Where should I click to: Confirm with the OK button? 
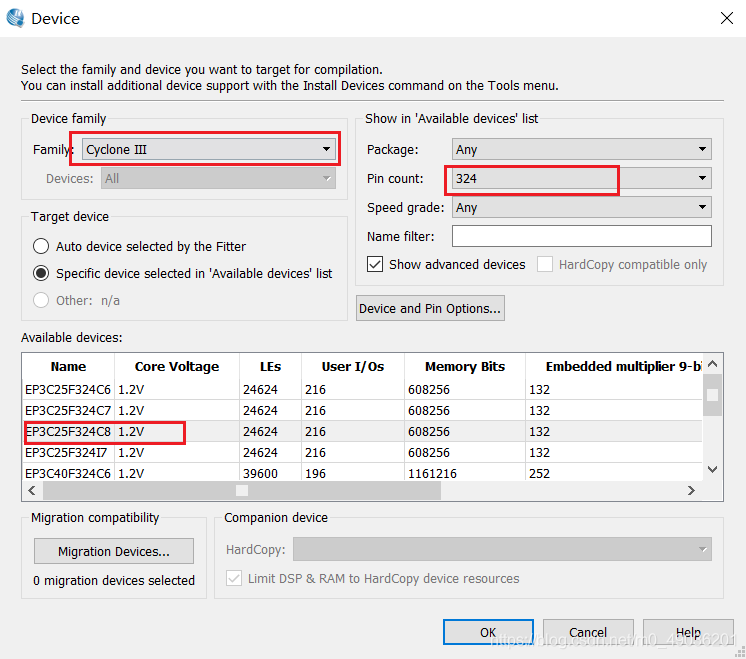tap(488, 632)
